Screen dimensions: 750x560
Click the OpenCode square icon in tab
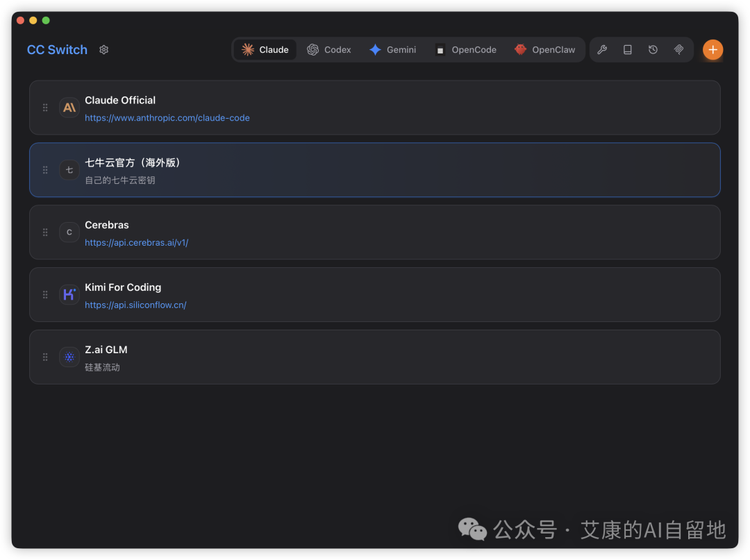point(440,50)
